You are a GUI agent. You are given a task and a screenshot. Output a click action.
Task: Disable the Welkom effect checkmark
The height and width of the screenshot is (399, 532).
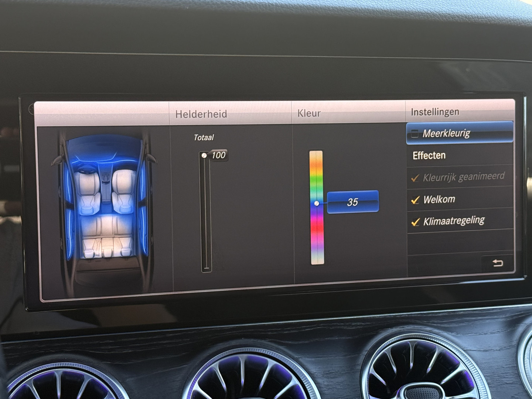tap(415, 200)
